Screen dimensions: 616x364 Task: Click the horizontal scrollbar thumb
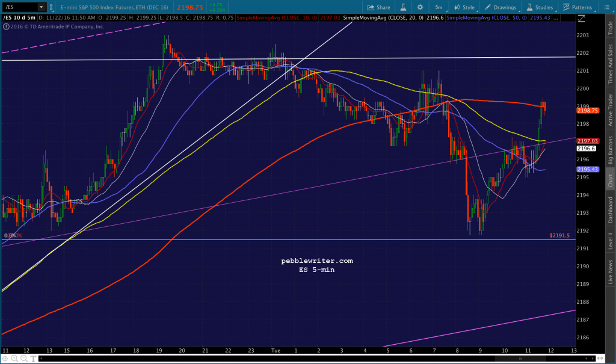(x=520, y=359)
